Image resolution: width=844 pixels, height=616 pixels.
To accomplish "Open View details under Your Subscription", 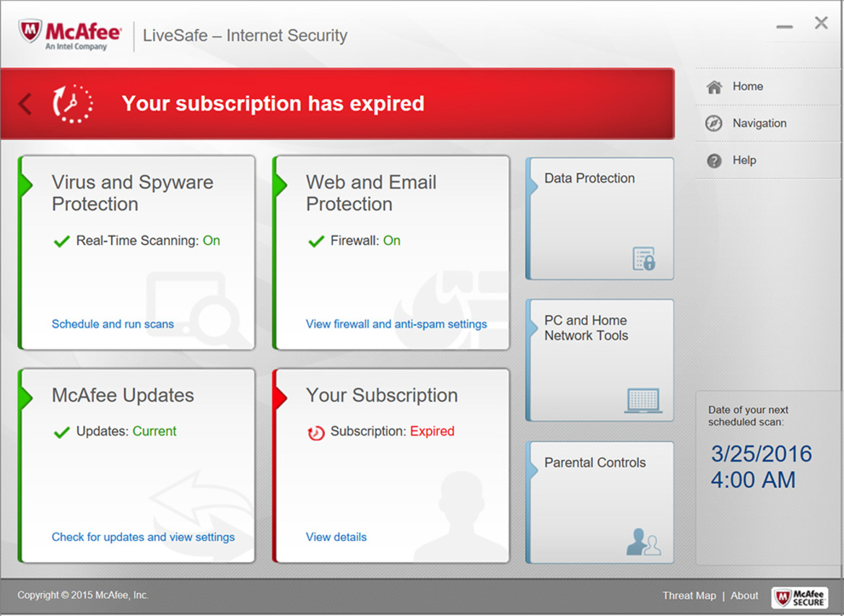I will point(336,537).
